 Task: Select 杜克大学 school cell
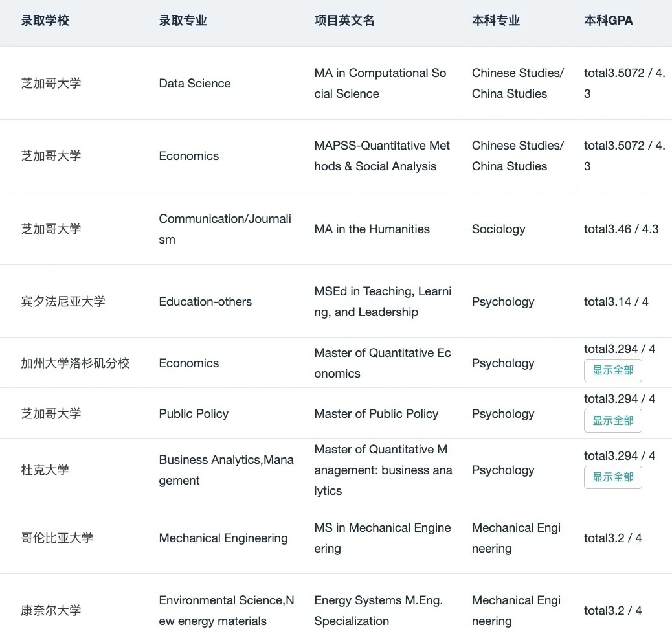(45, 470)
